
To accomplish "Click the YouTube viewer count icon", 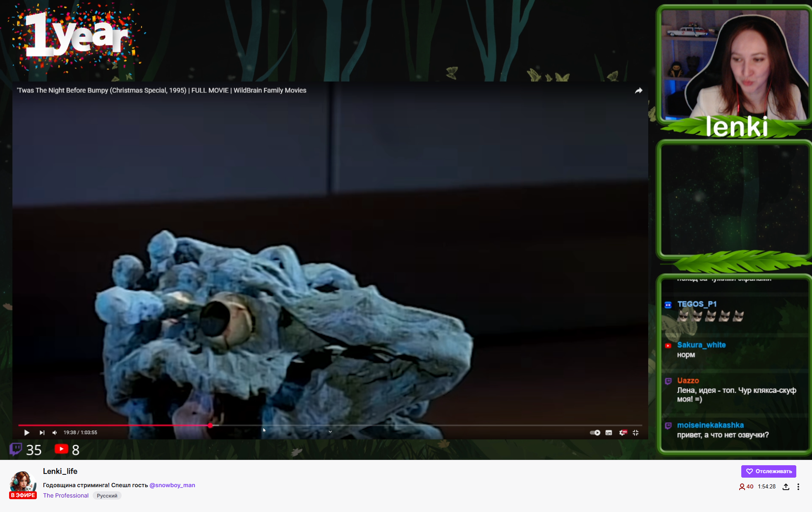I will point(61,449).
